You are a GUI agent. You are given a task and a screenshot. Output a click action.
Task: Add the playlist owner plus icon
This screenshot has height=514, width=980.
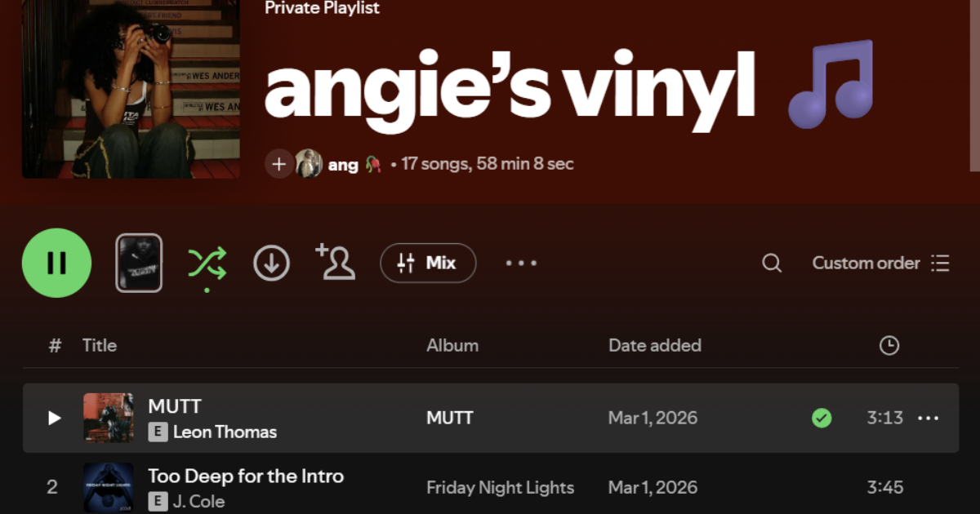[x=278, y=164]
